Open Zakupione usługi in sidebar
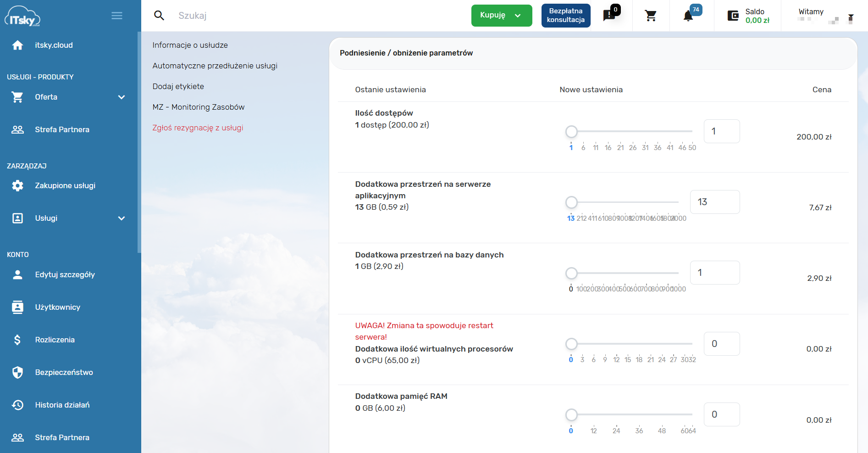The width and height of the screenshot is (868, 453). click(x=65, y=185)
